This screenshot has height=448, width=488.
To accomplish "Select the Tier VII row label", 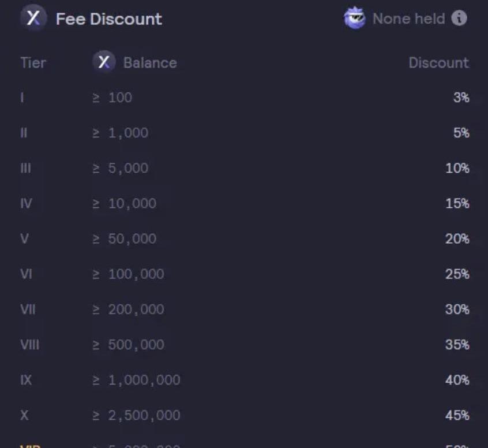I will pos(28,309).
